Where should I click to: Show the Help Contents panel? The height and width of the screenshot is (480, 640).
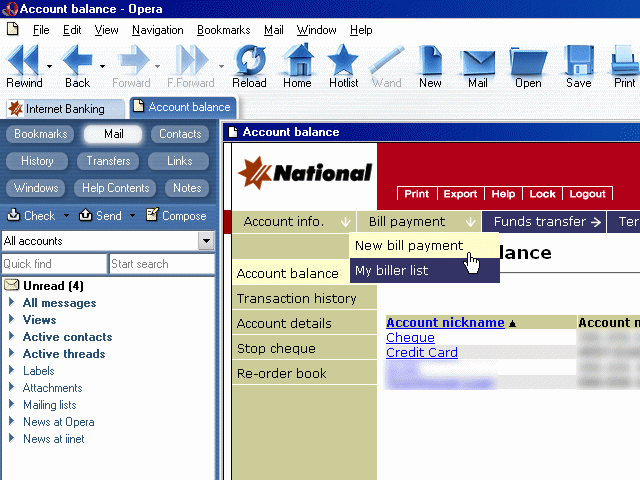pyautogui.click(x=116, y=188)
